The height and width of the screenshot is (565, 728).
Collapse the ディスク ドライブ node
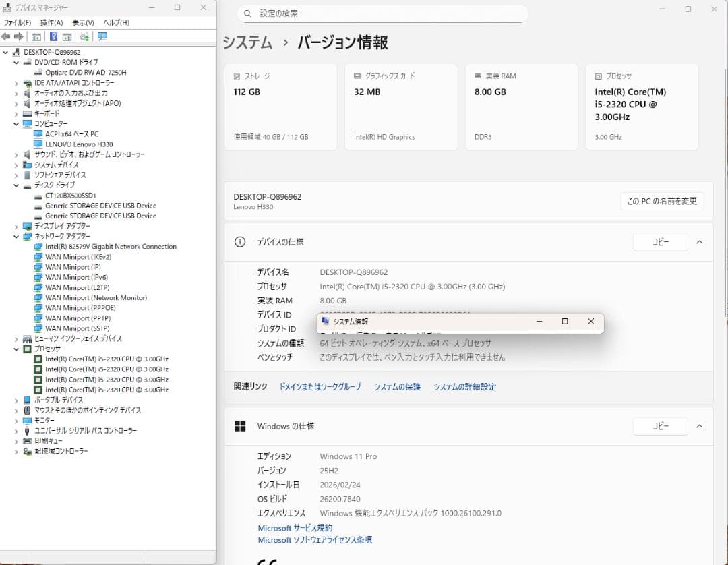pos(16,185)
